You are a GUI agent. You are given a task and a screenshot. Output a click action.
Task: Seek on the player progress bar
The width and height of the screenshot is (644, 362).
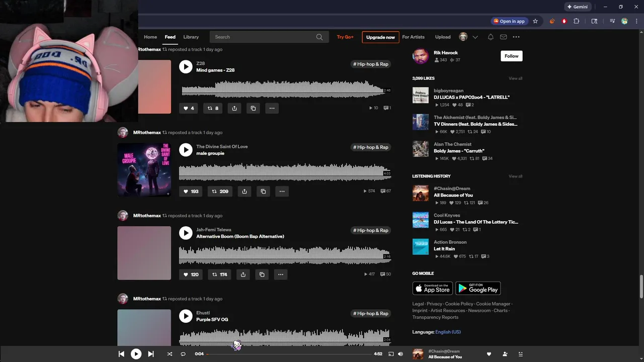pyautogui.click(x=289, y=354)
